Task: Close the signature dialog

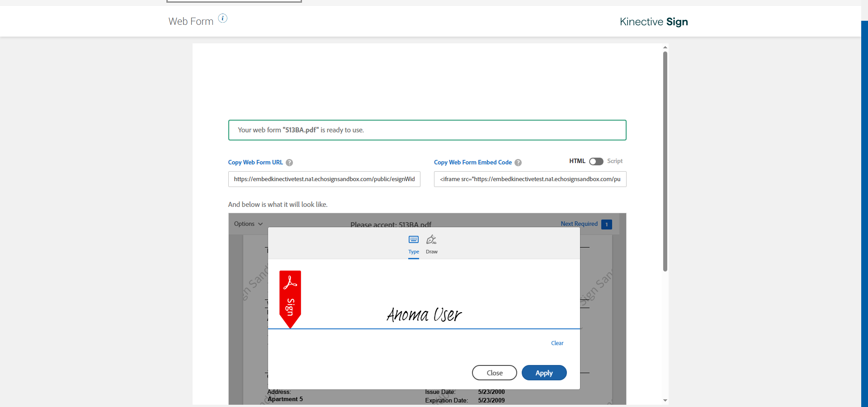Action: coord(495,373)
